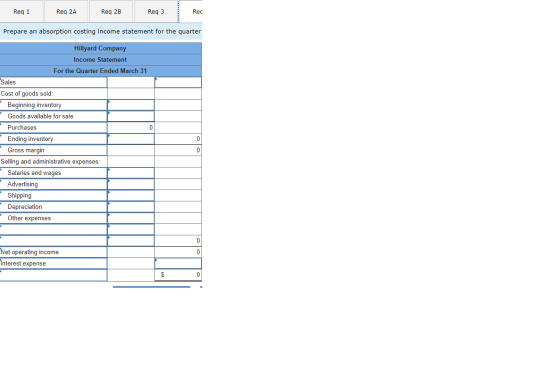Open the Req 2A tab

[66, 11]
